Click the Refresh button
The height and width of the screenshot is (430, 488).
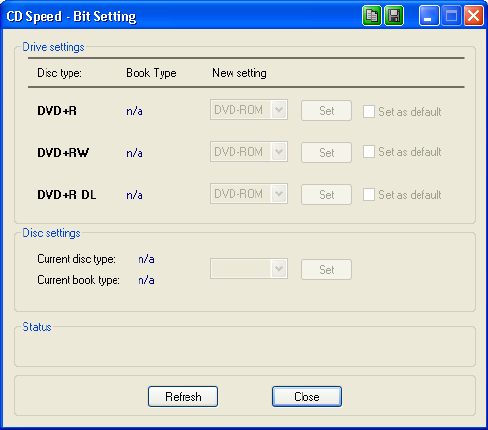tap(183, 397)
